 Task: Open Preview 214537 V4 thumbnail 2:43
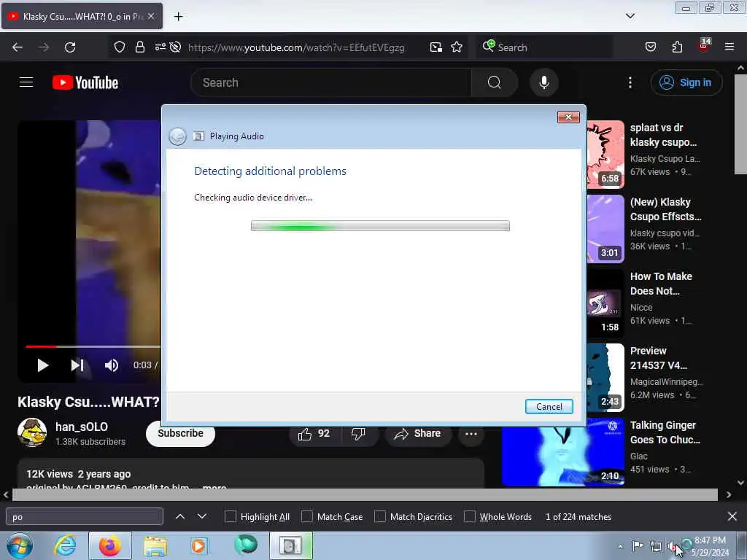click(x=605, y=377)
